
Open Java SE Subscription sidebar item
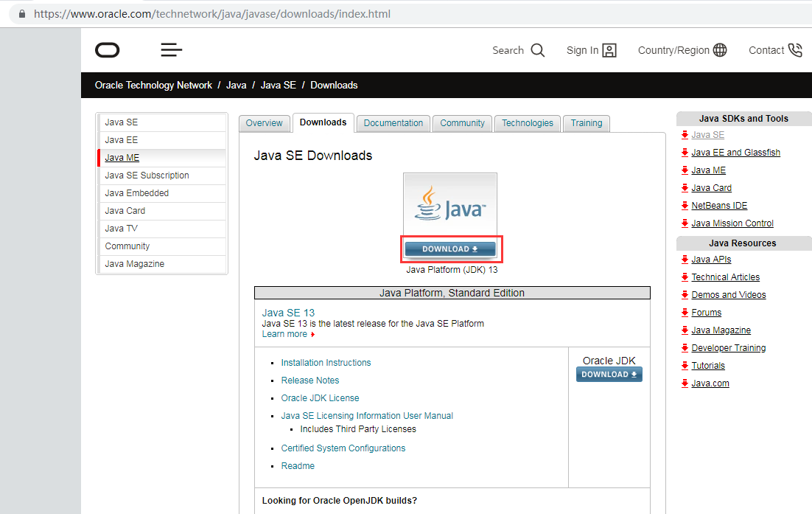(162, 175)
